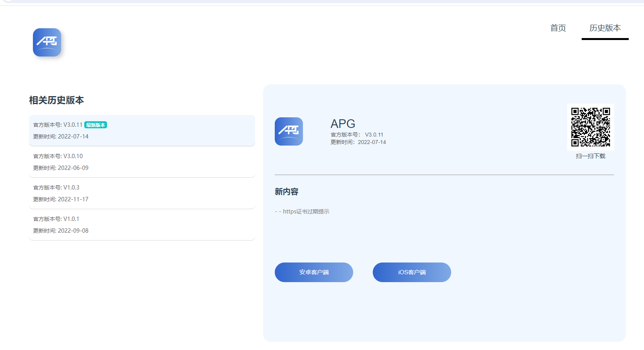Screen dimensions: 644x350
Task: Click the APG app icon in details panel
Action: tap(289, 131)
